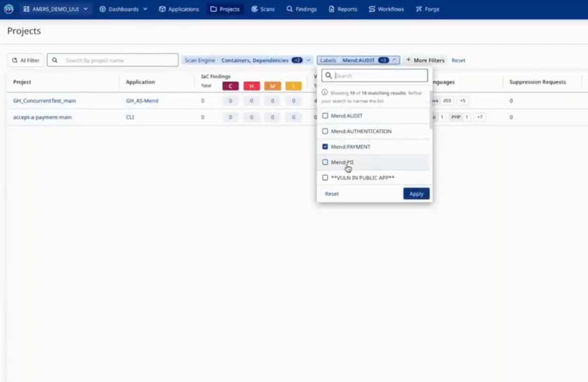
Task: Open the AMIRS_DEMO_UUI organization dropdown
Action: click(x=55, y=9)
